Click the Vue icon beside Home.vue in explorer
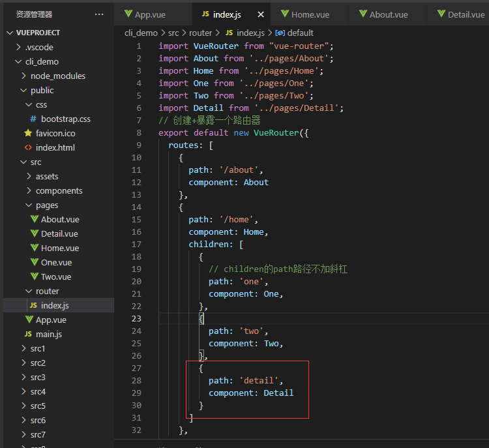The width and height of the screenshot is (489, 448). click(x=35, y=248)
